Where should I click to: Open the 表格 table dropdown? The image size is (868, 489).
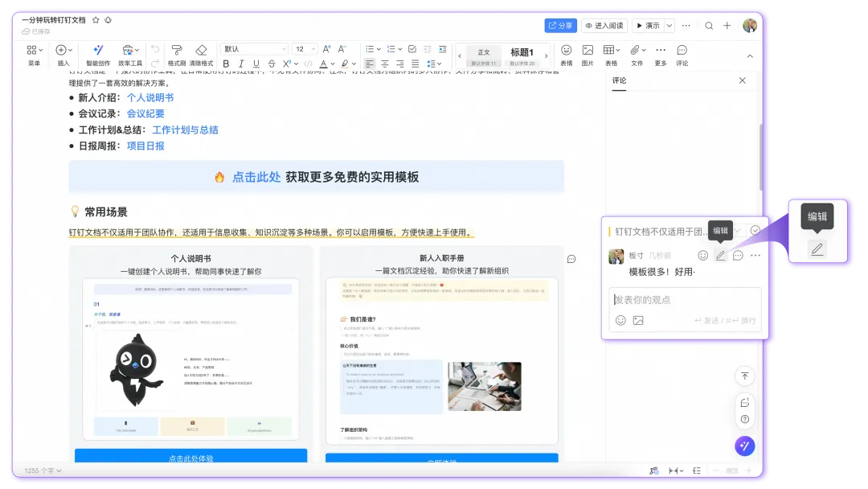611,55
